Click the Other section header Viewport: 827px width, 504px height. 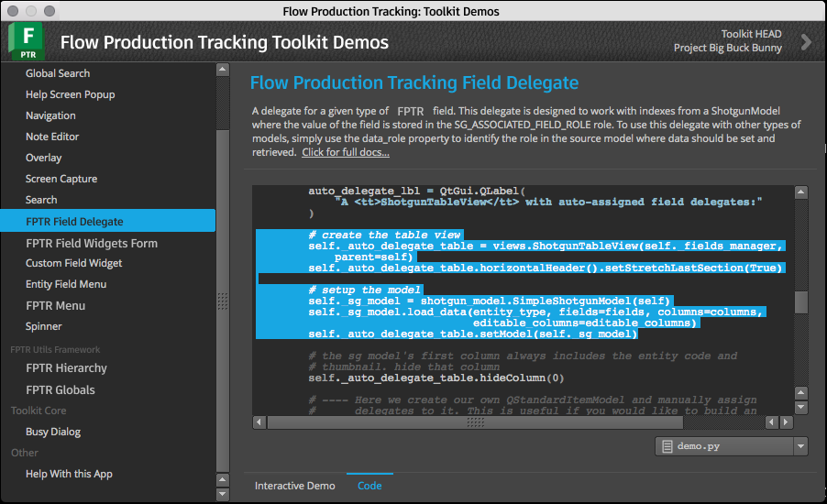coord(24,453)
